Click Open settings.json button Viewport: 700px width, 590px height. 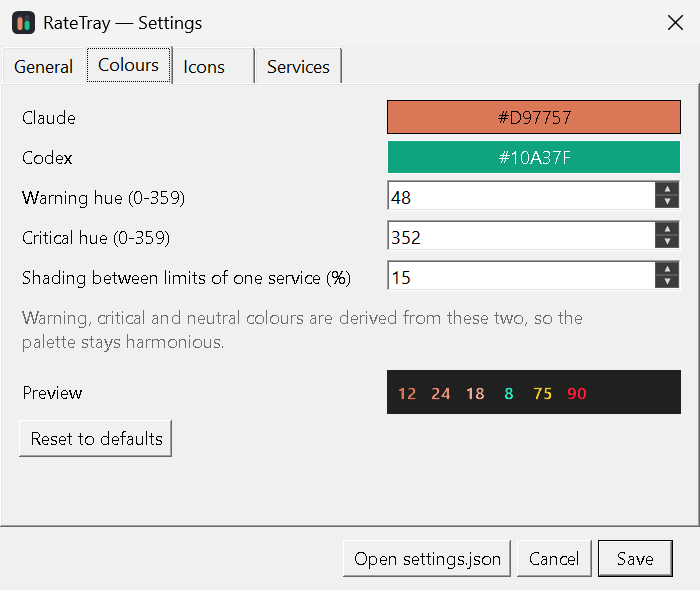(x=427, y=558)
